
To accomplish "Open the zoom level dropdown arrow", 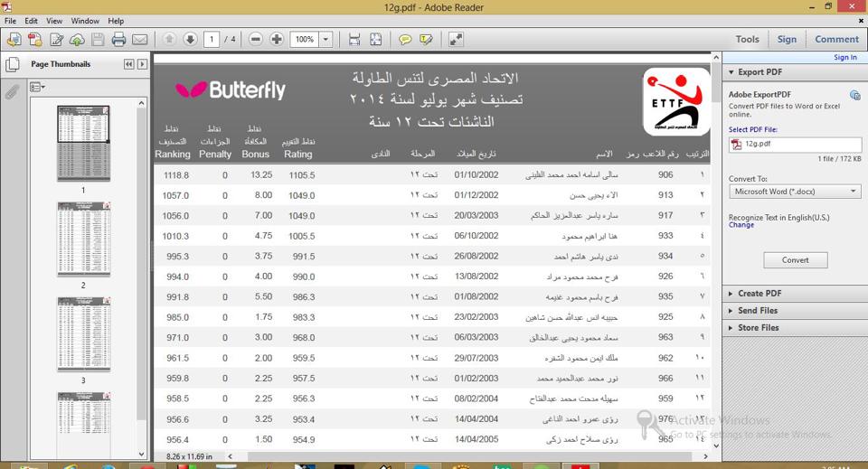I will pos(325,39).
